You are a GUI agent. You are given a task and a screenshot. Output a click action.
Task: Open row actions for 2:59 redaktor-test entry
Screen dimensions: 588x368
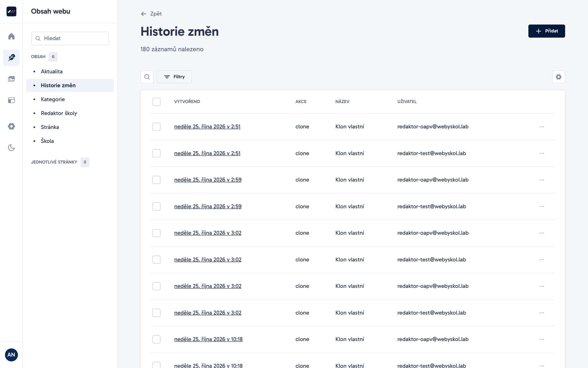(x=542, y=206)
